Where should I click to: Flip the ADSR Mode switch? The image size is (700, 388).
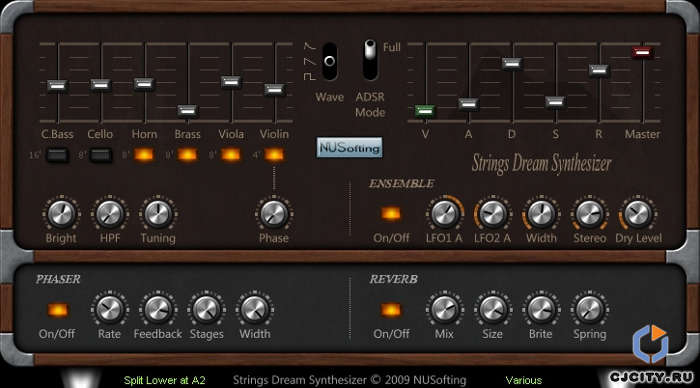coord(370,59)
